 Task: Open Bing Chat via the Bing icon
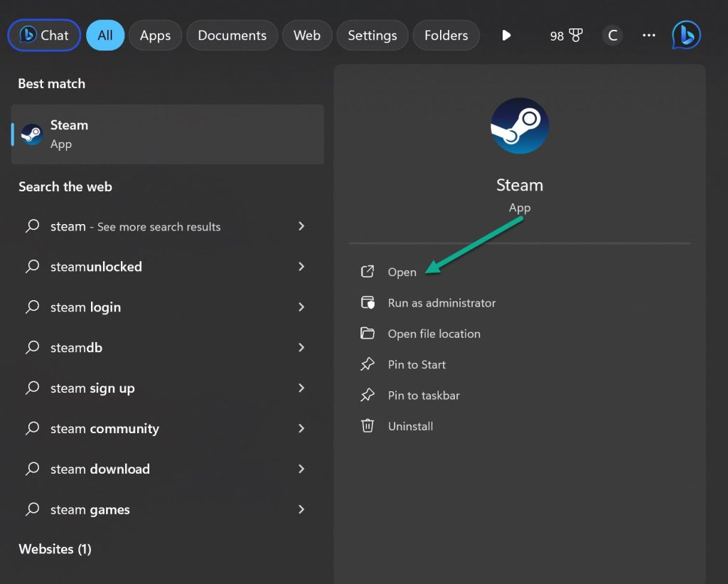click(685, 35)
